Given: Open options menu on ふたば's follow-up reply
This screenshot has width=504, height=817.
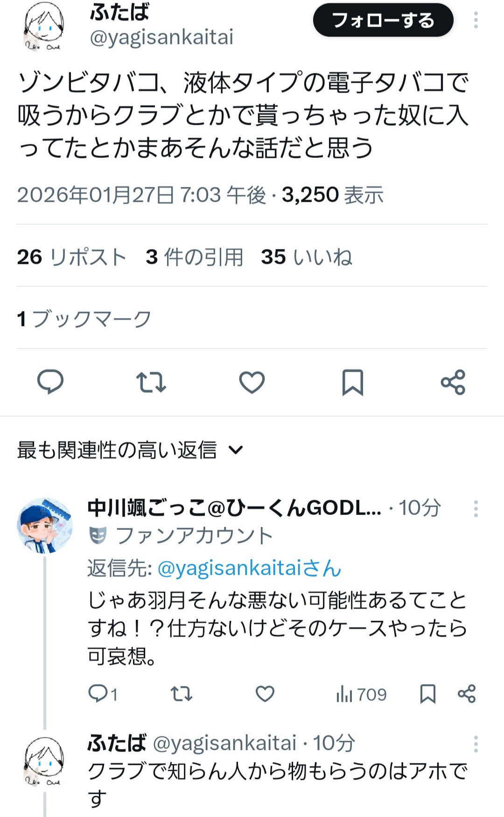Looking at the screenshot, I should [476, 744].
